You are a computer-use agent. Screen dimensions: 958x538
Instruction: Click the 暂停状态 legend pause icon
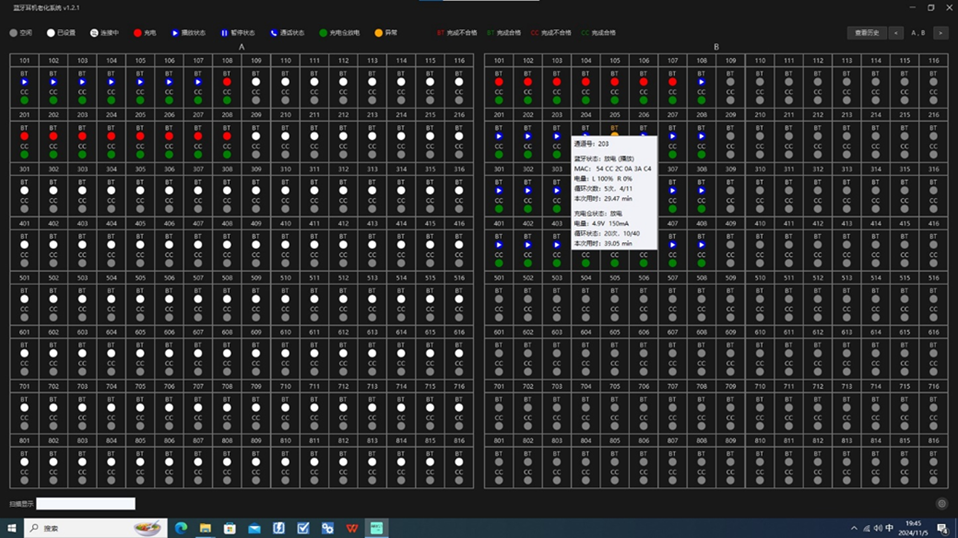click(x=225, y=33)
